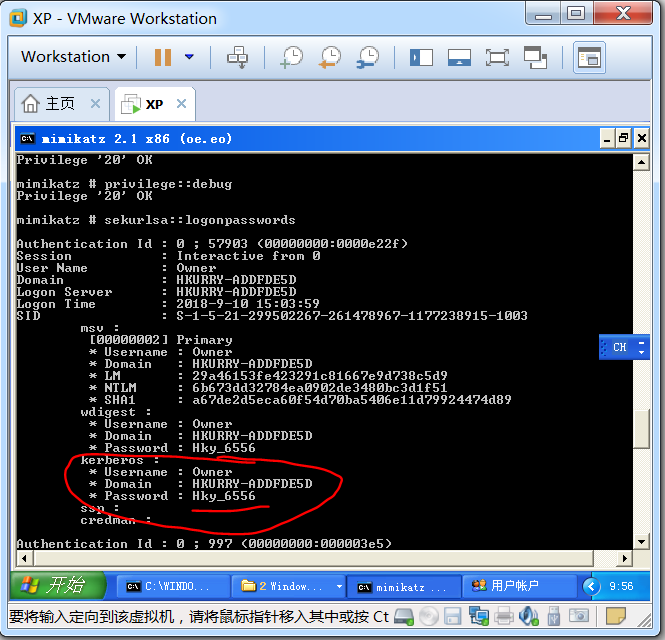This screenshot has height=640, width=665.
Task: Click the SID value line
Action: [x=271, y=316]
